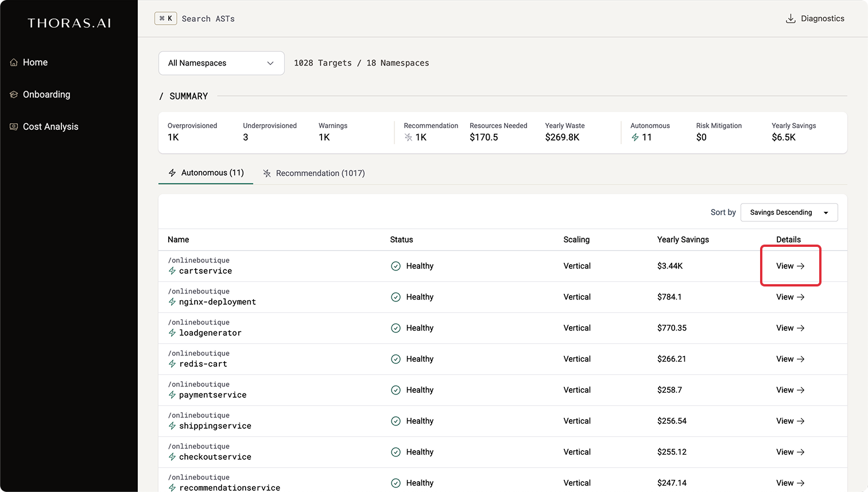Click the All Namespaces chevron arrow

pyautogui.click(x=270, y=63)
